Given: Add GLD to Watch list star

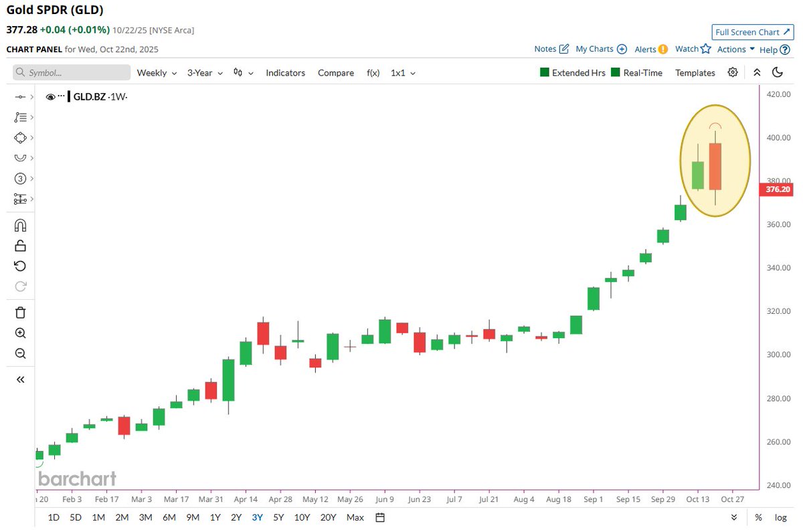Looking at the screenshot, I should pos(693,49).
